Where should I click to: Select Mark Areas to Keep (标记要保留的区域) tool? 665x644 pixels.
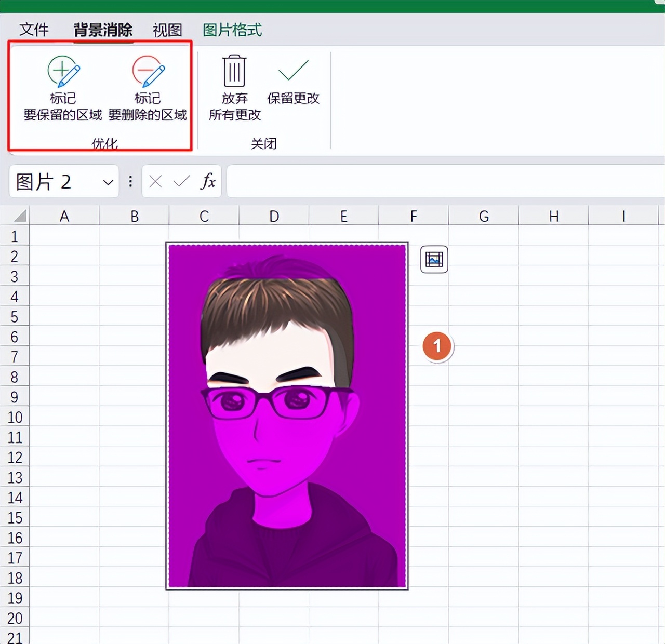(x=63, y=88)
